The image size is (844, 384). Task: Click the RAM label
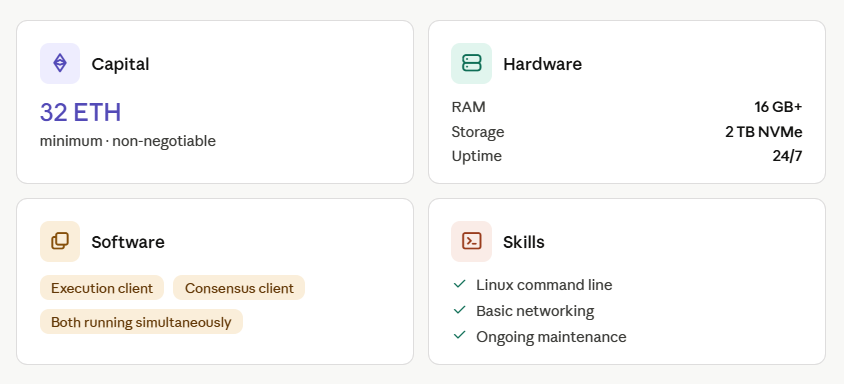[468, 107]
